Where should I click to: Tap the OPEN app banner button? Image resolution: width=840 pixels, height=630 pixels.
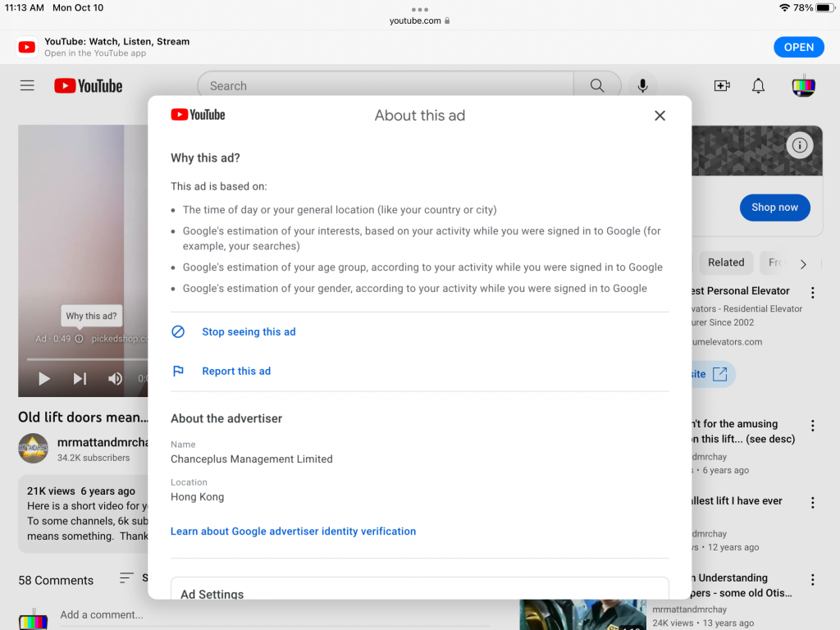798,47
